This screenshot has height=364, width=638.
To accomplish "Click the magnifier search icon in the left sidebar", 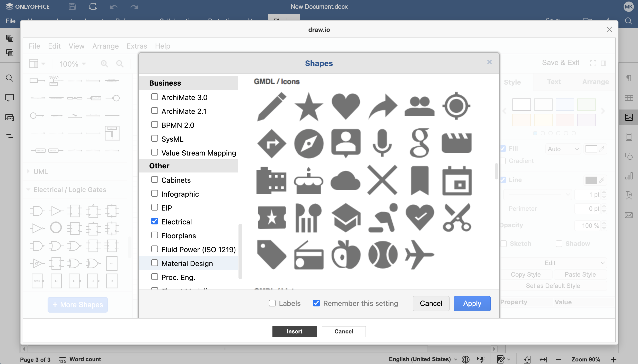I will [10, 78].
